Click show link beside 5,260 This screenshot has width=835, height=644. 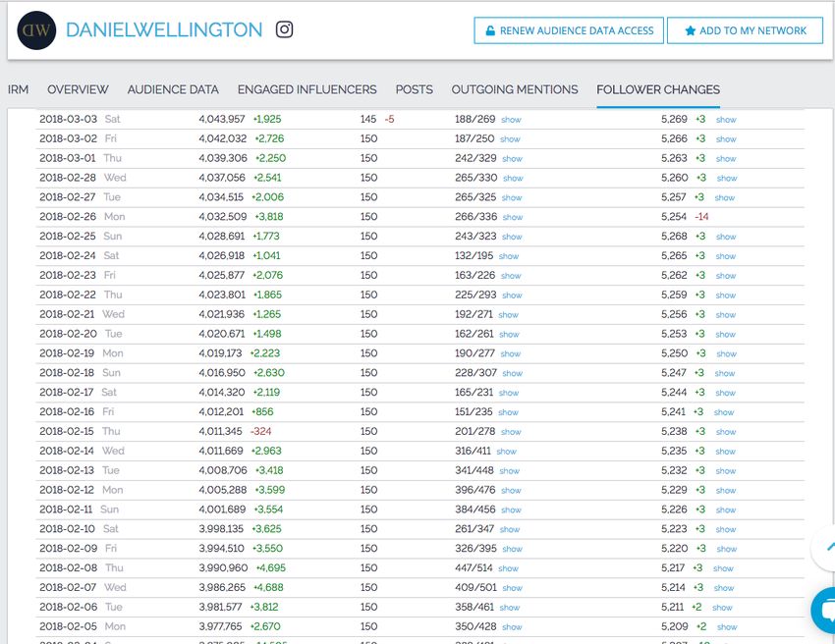coord(727,179)
